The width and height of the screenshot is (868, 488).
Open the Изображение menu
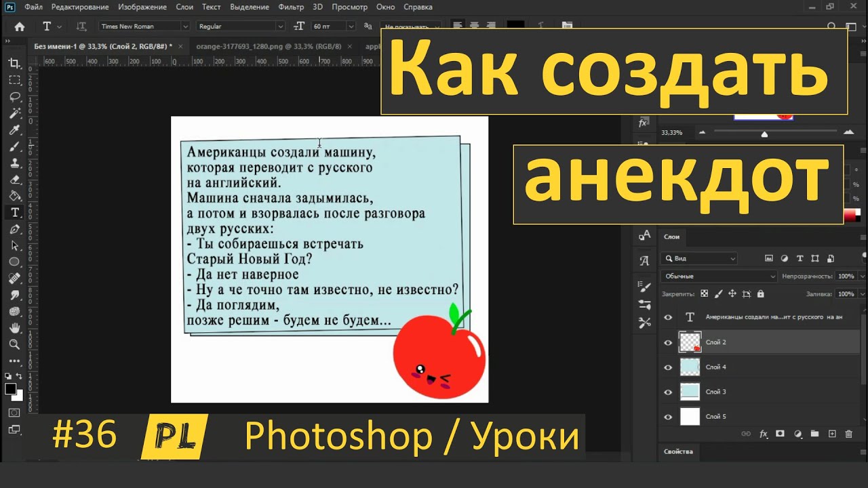point(142,7)
